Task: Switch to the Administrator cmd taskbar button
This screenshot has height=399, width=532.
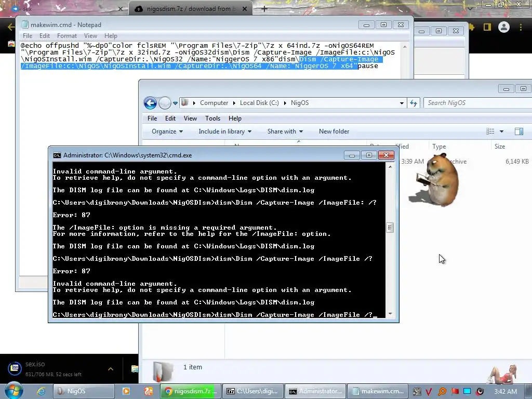Action: pos(315,391)
